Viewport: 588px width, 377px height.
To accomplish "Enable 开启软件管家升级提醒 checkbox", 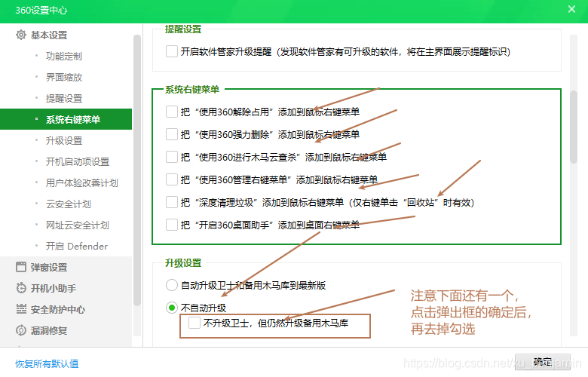I will click(x=172, y=51).
